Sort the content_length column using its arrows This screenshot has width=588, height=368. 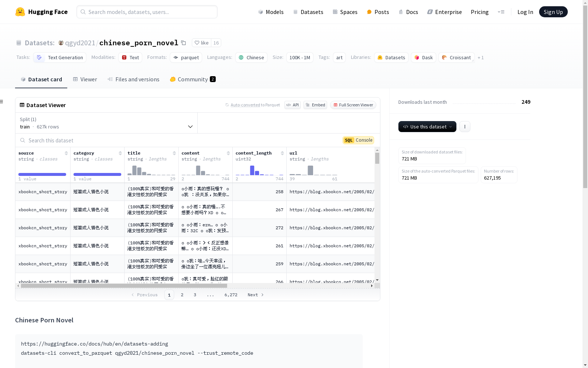(282, 153)
